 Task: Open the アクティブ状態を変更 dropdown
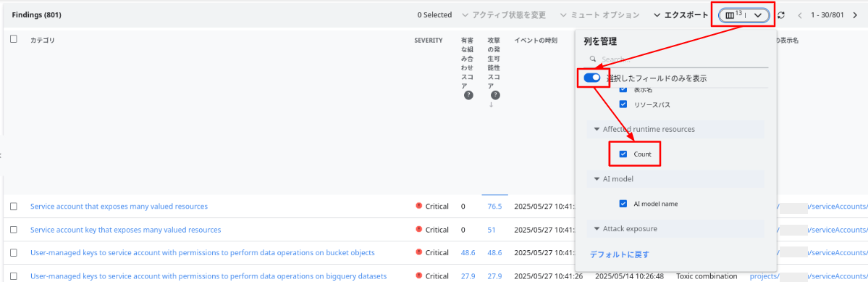(x=504, y=15)
